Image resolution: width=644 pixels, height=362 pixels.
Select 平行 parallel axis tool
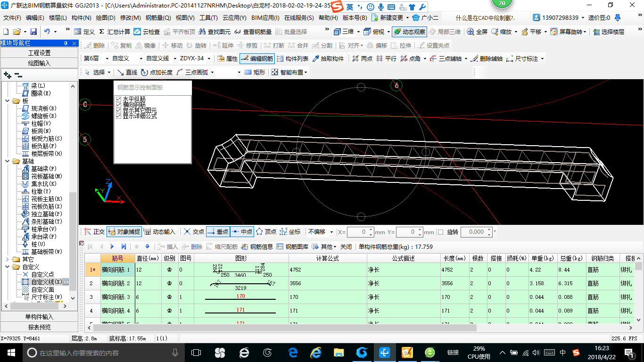pyautogui.click(x=386, y=59)
